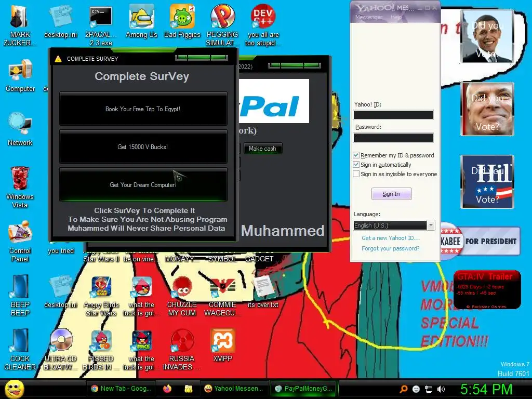
Task: Open Firefox from the taskbar
Action: 167,389
